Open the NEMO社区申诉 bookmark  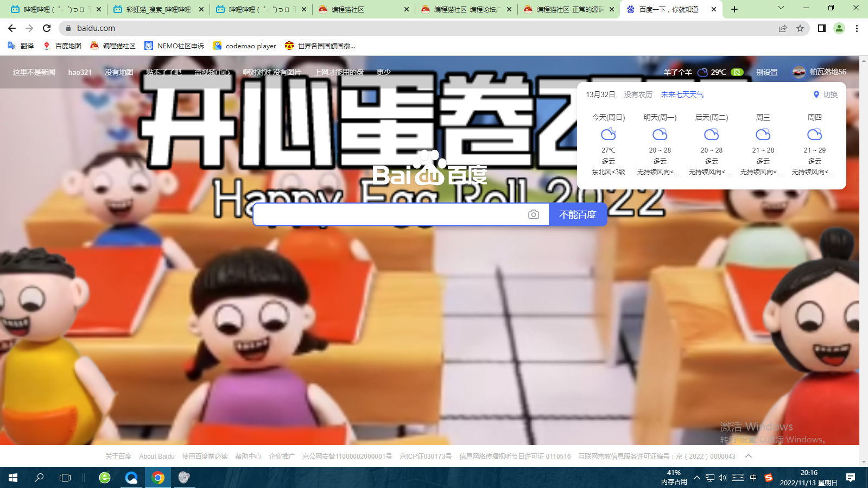tap(174, 46)
